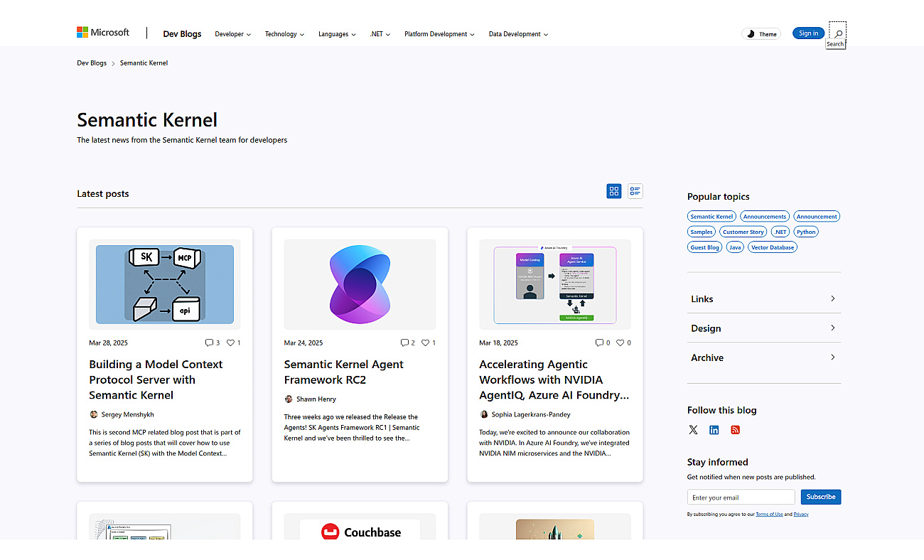The image size is (924, 560).
Task: Select the Vector Database topic tag
Action: [x=773, y=247]
